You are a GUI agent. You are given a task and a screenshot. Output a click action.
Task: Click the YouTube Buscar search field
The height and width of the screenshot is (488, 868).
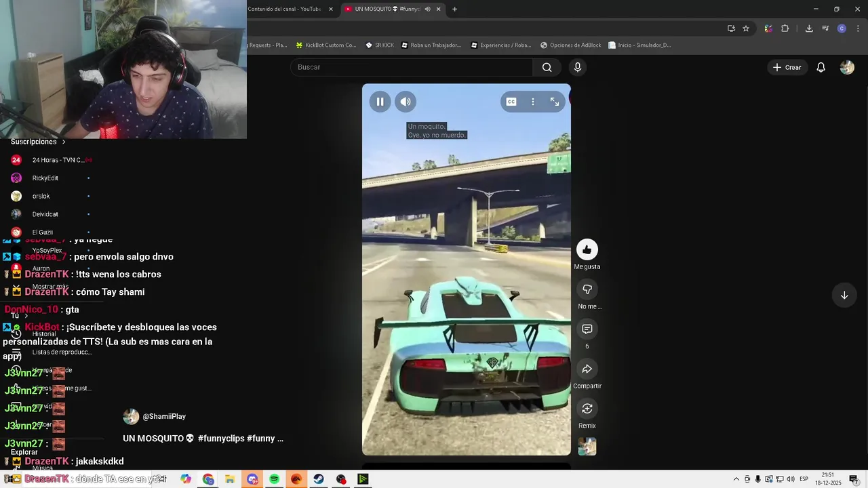412,67
